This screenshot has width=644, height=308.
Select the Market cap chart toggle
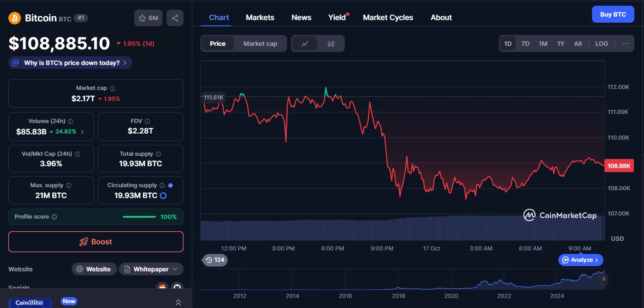[260, 44]
